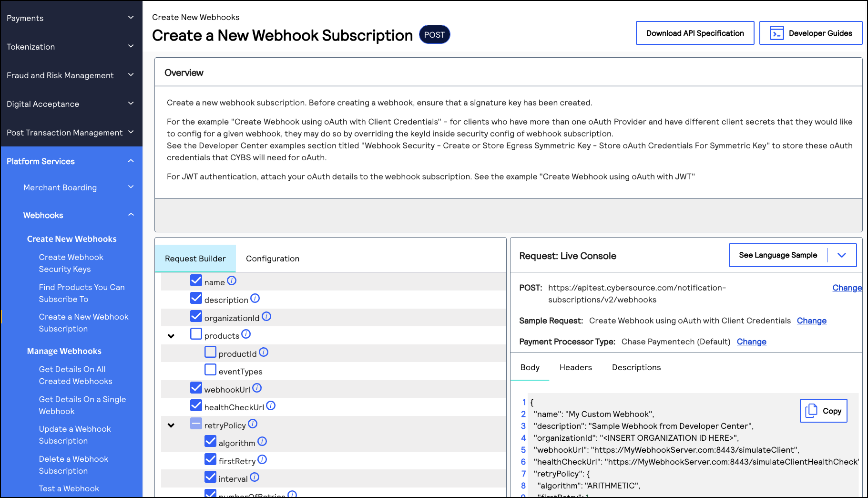Click Change next to Payment Processor Type

point(751,342)
